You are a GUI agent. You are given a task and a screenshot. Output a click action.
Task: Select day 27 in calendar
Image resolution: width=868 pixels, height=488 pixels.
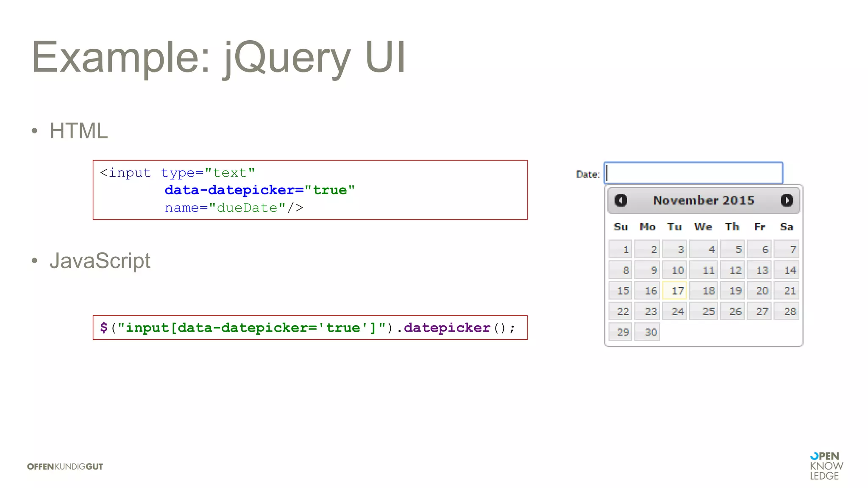(x=759, y=311)
